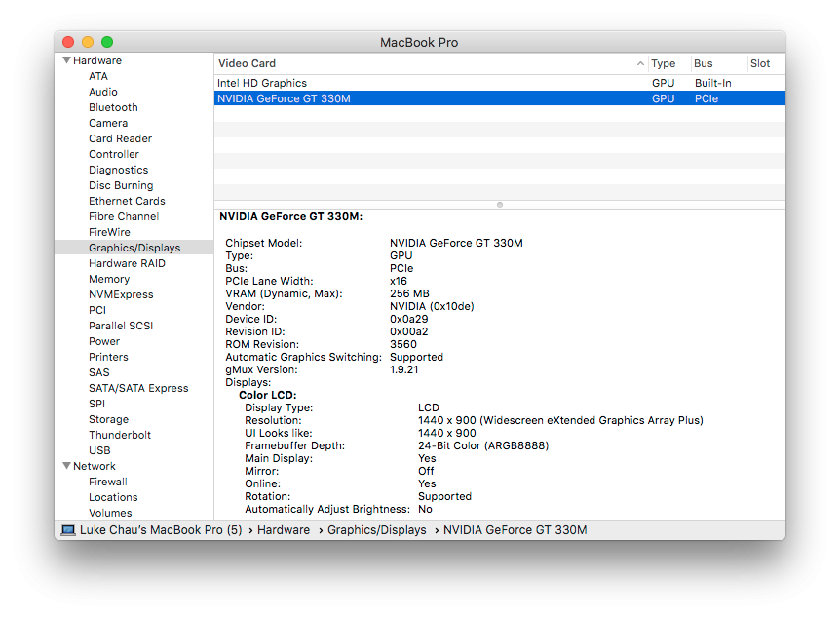This screenshot has width=840, height=618.
Task: Click the split pane divider handle dot
Action: [x=500, y=205]
